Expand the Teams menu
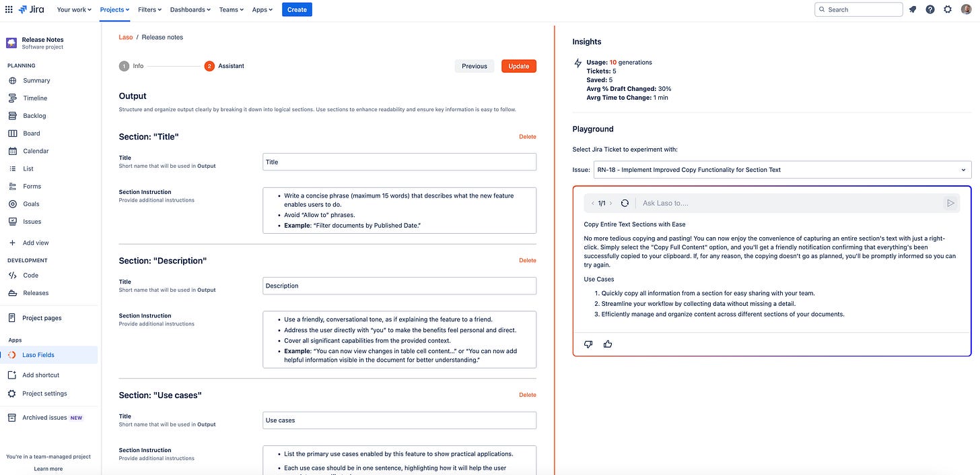 pyautogui.click(x=232, y=9)
